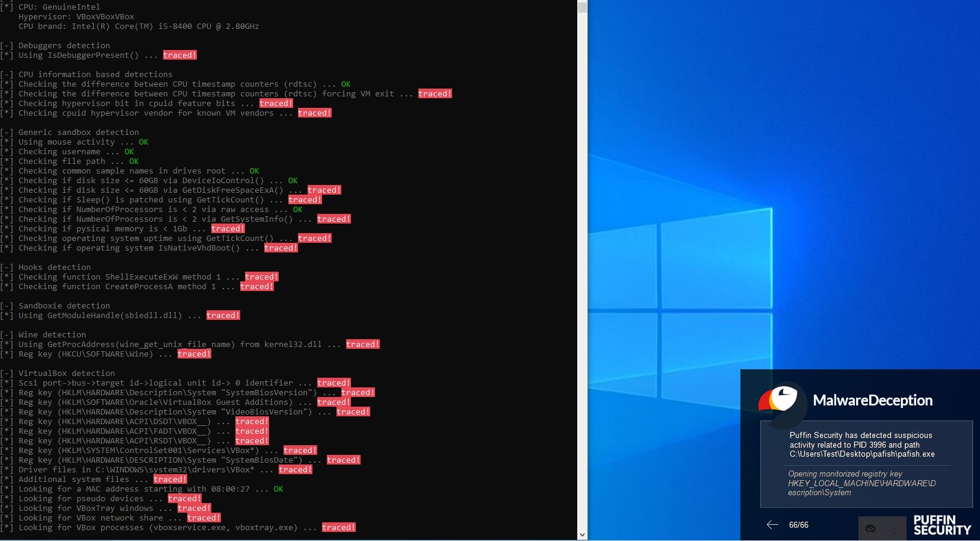Click the 'Using GetModuleHandle(sbiedll.dll)' line
The width and height of the screenshot is (980, 541).
pyautogui.click(x=120, y=316)
